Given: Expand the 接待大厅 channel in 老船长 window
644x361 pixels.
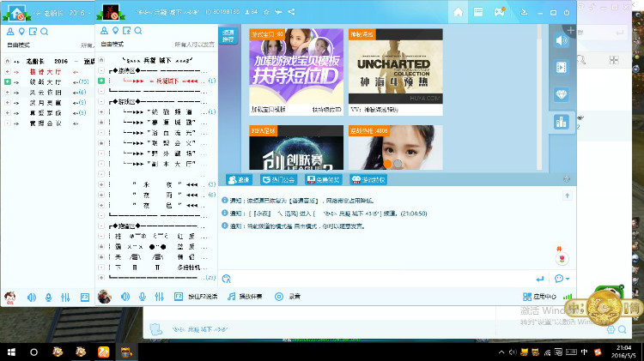Looking at the screenshot, I should [8, 72].
